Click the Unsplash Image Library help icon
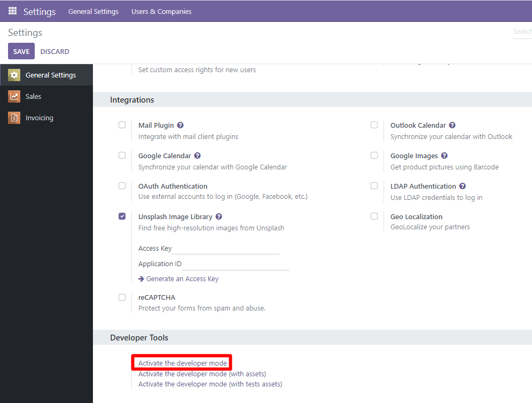This screenshot has width=532, height=403. (217, 216)
